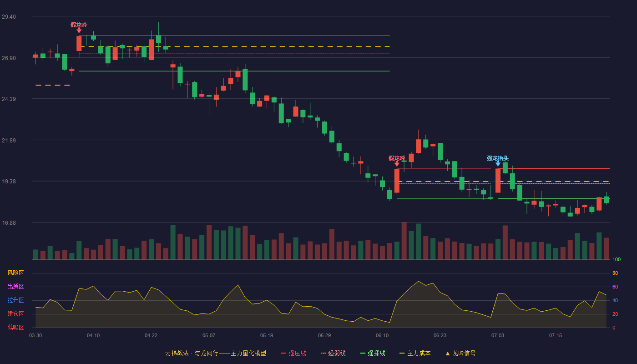The width and height of the screenshot is (637, 364).
Task: Click the 03-30 date label
Action: coord(35,335)
